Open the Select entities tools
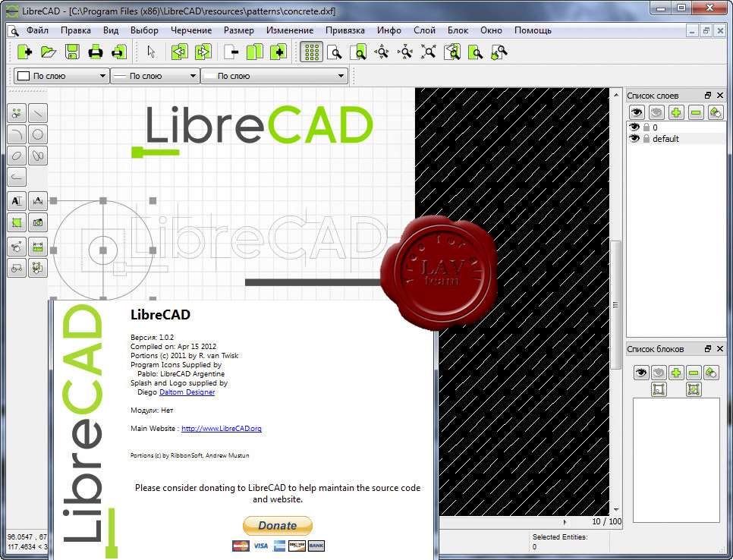Image resolution: width=733 pixels, height=560 pixels. coord(38,268)
